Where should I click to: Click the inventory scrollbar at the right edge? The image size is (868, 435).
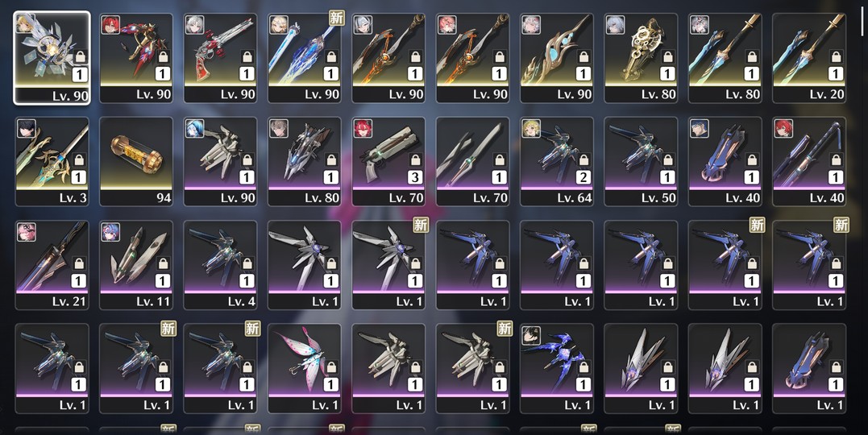point(862,12)
